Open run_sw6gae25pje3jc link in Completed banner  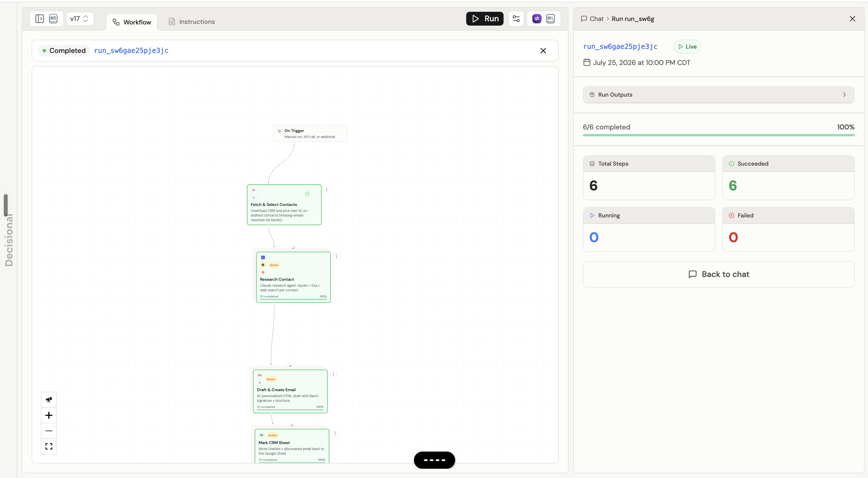click(x=131, y=51)
